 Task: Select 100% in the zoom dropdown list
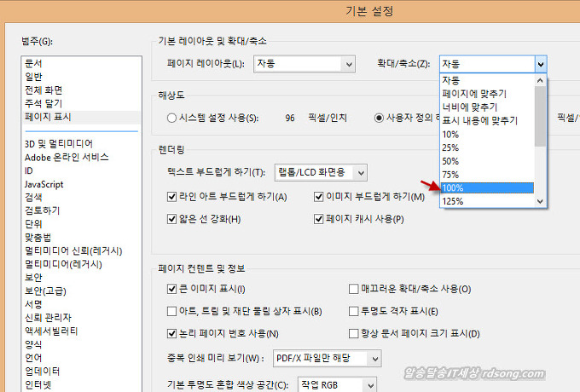coord(486,188)
